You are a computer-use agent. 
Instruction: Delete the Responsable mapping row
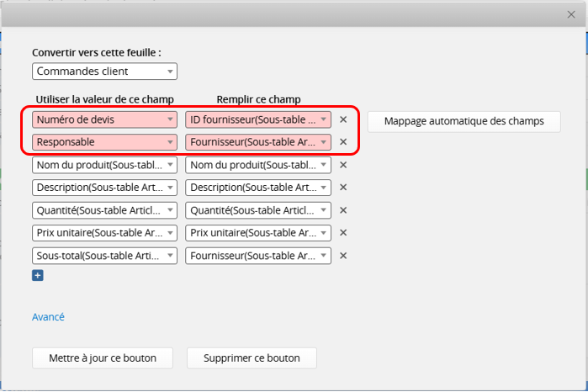[343, 142]
